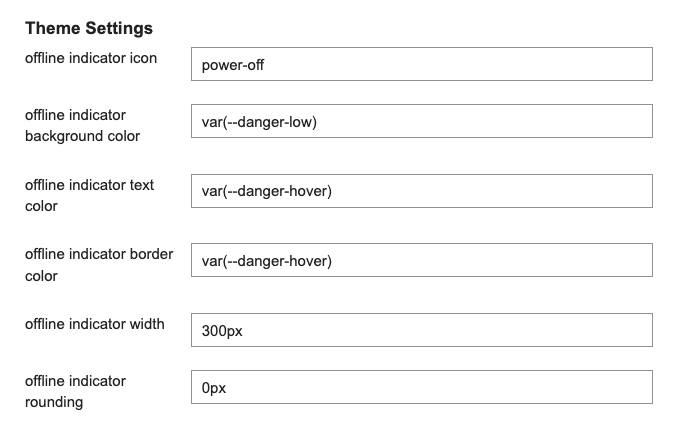
Task: Click the 'power-off' value text
Action: click(x=233, y=65)
